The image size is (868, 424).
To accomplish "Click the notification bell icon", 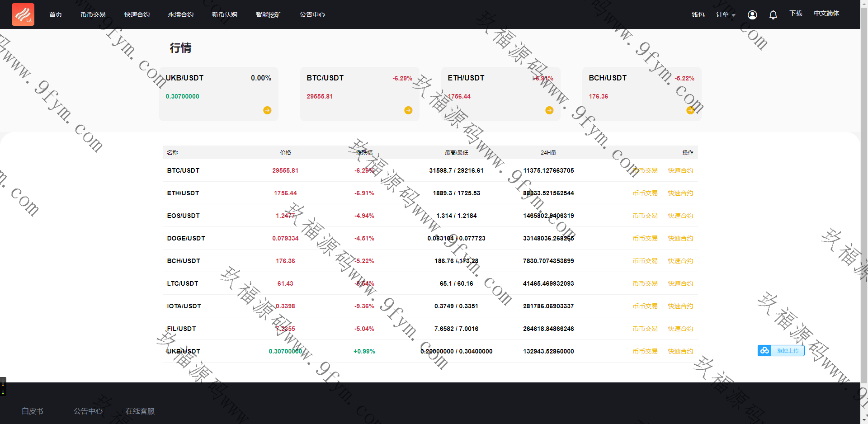I will click(773, 15).
